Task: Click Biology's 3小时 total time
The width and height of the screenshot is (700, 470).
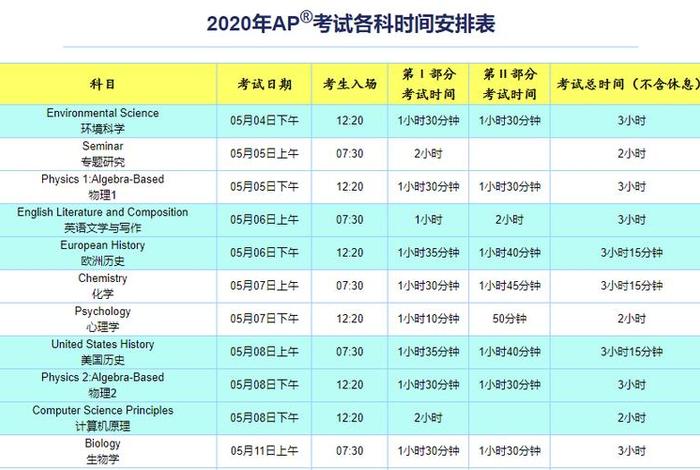Action: tap(632, 451)
